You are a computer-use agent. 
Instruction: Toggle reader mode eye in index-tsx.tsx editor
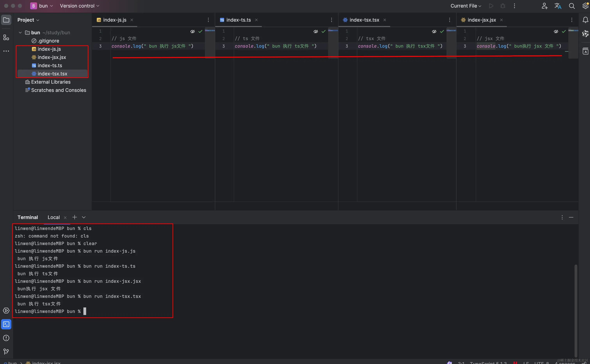pyautogui.click(x=434, y=32)
